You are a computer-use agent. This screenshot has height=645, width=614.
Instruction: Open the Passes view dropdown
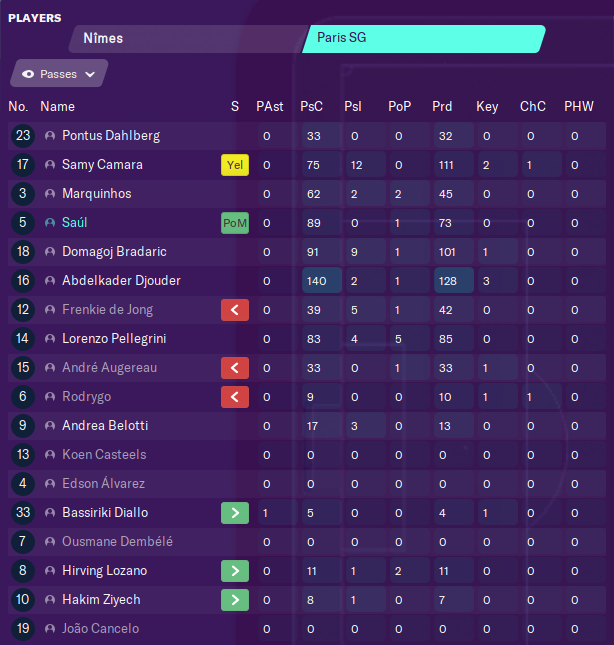pos(59,73)
